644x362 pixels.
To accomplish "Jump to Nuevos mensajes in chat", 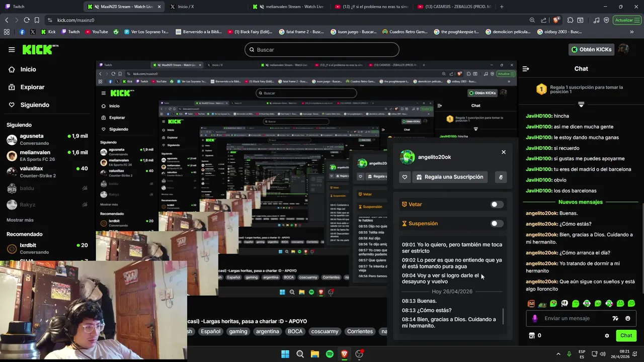I will 580,202.
